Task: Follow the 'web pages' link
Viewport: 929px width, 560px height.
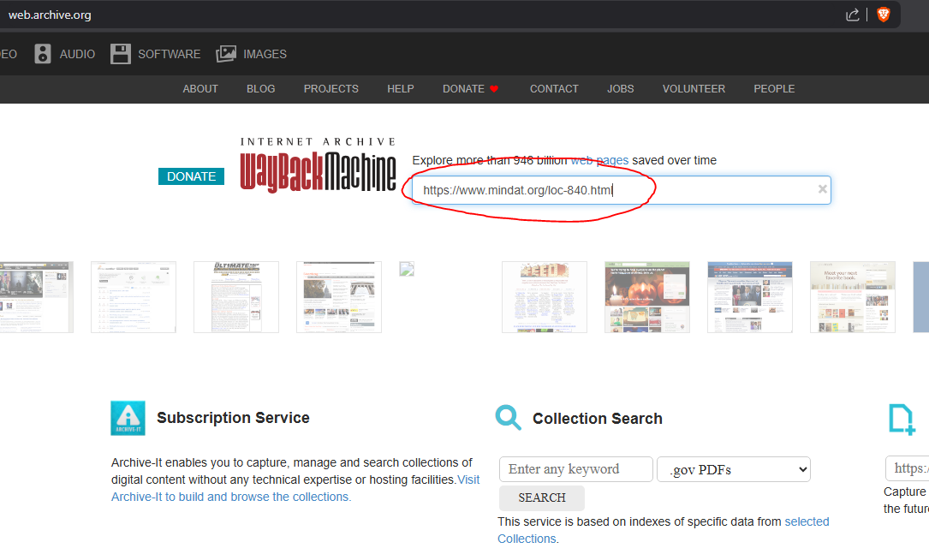Action: click(599, 161)
